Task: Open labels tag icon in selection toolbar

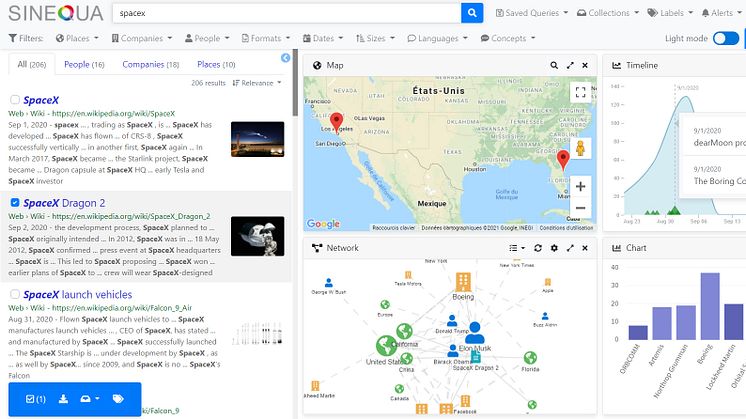Action: pyautogui.click(x=118, y=399)
